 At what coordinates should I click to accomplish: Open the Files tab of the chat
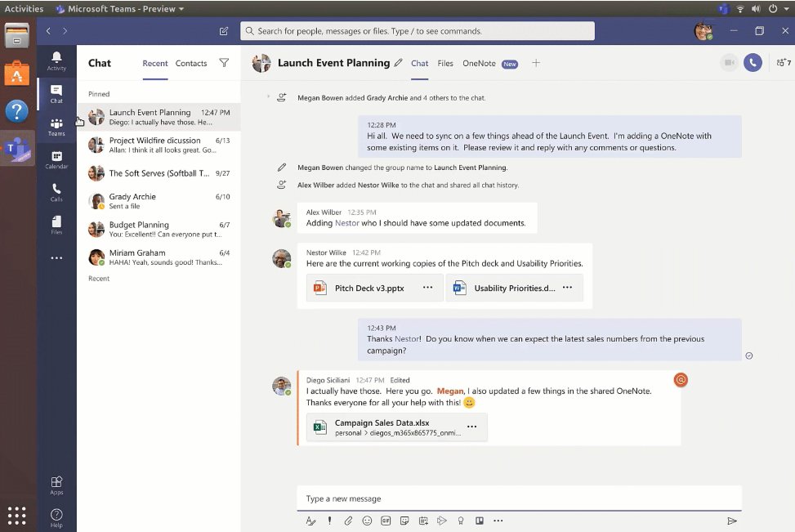click(445, 64)
